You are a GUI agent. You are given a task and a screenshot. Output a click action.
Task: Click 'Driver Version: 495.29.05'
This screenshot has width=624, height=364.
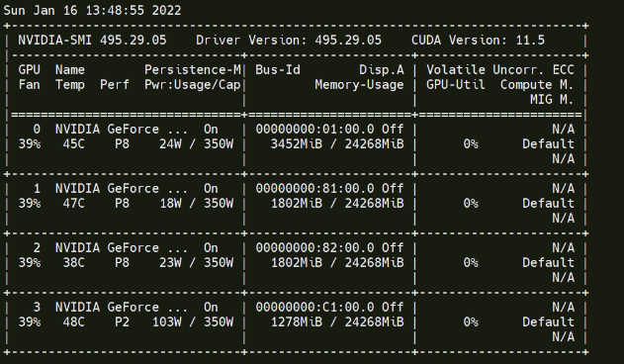(x=289, y=41)
